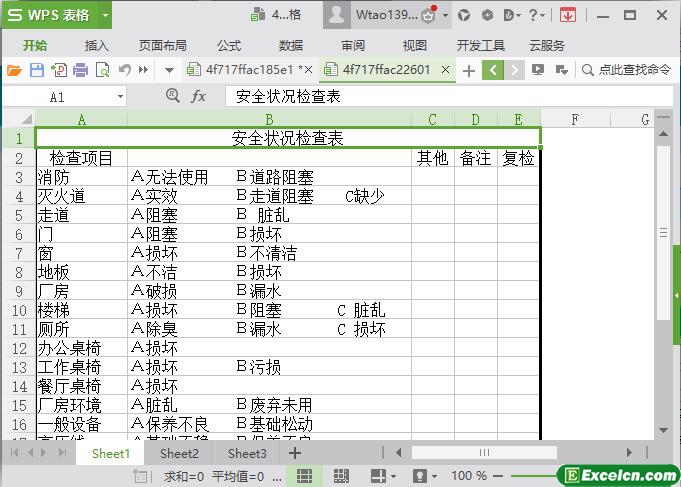Click the zoom slider in status bar

pyautogui.click(x=528, y=476)
